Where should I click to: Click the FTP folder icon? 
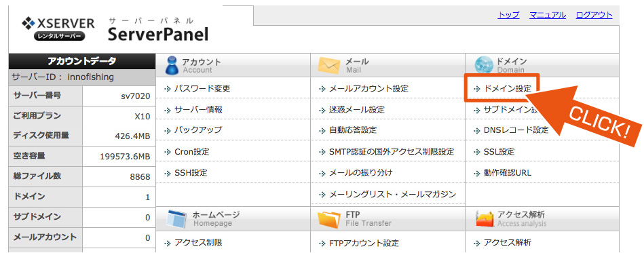[x=329, y=218]
